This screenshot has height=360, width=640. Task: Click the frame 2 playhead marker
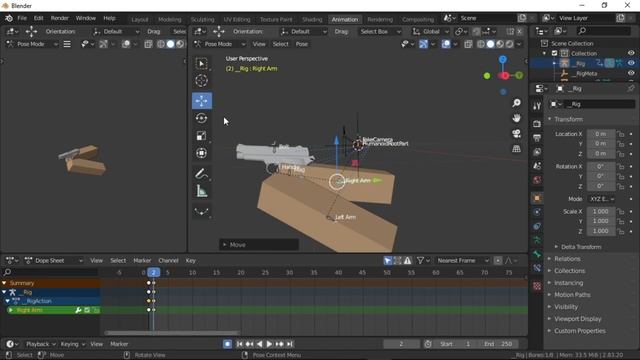coord(153,272)
